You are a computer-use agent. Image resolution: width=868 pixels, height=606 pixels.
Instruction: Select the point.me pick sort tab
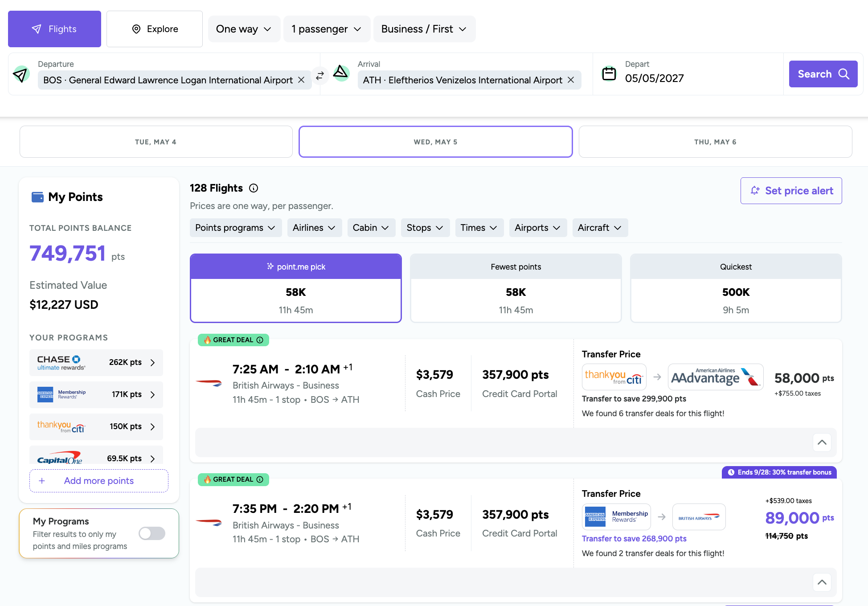296,288
